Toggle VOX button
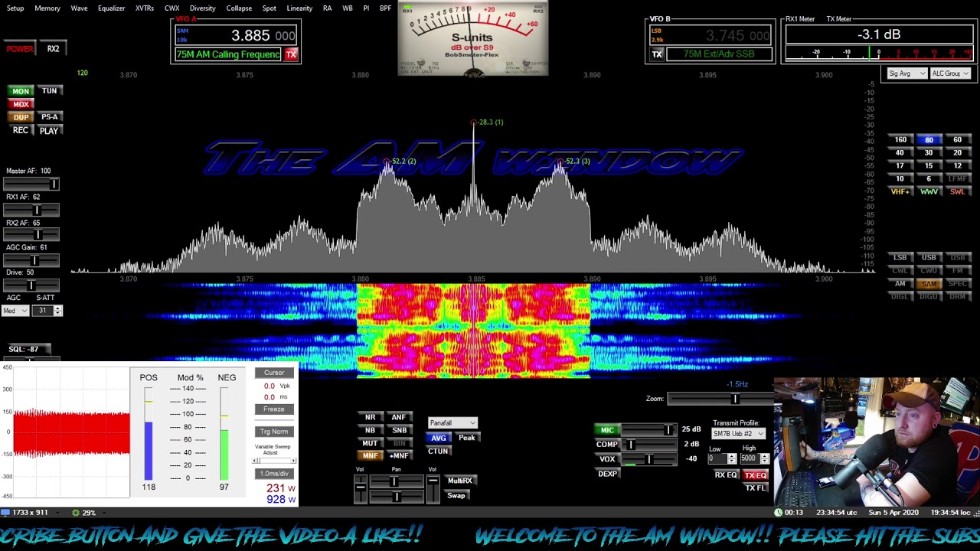 pos(607,459)
